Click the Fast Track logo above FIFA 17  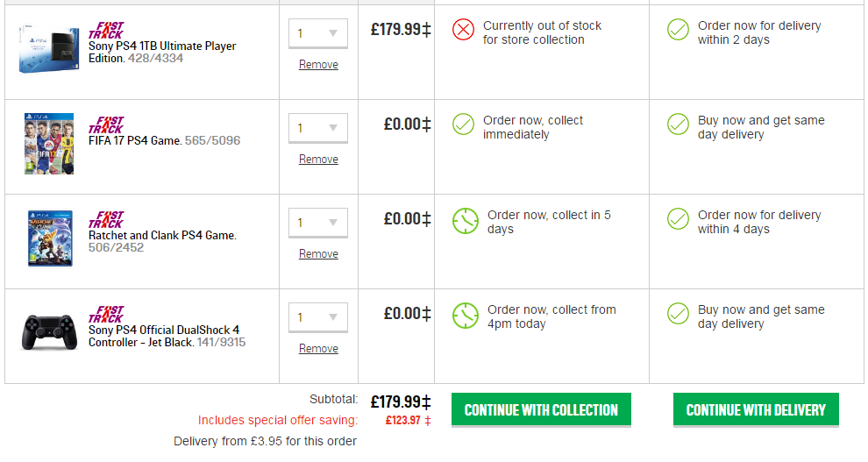pyautogui.click(x=106, y=125)
